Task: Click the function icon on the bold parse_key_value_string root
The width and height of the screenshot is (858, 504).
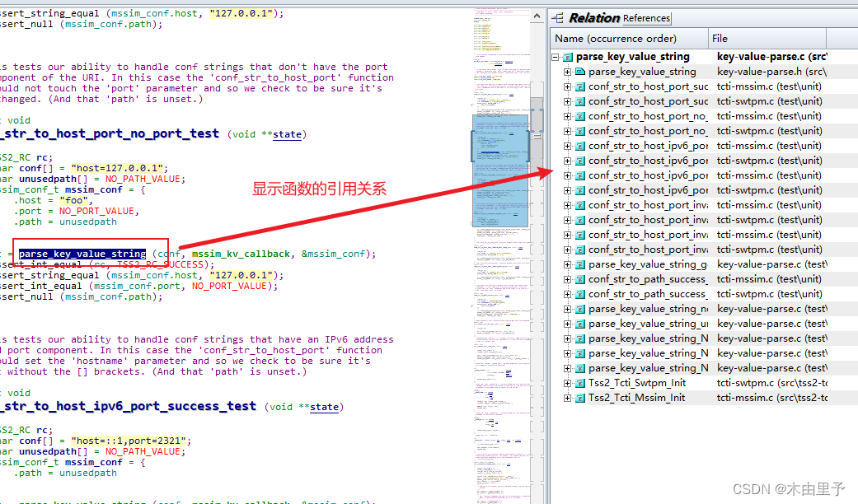Action: (x=570, y=56)
